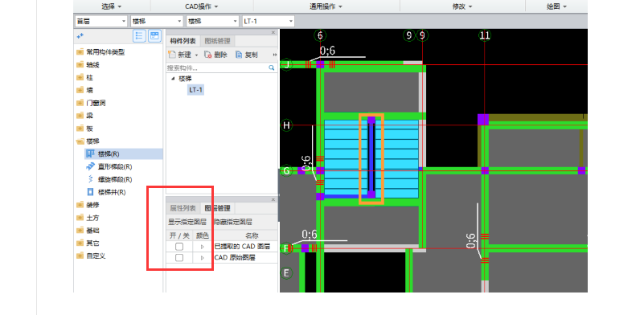Click the search magnifier in component search
Screen dimensions: 644x315
[272, 67]
